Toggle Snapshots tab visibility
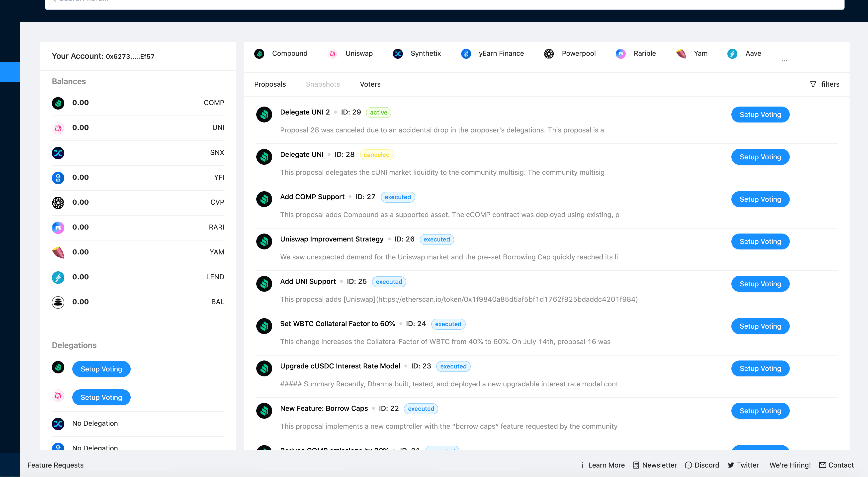The width and height of the screenshot is (868, 477). [x=323, y=84]
